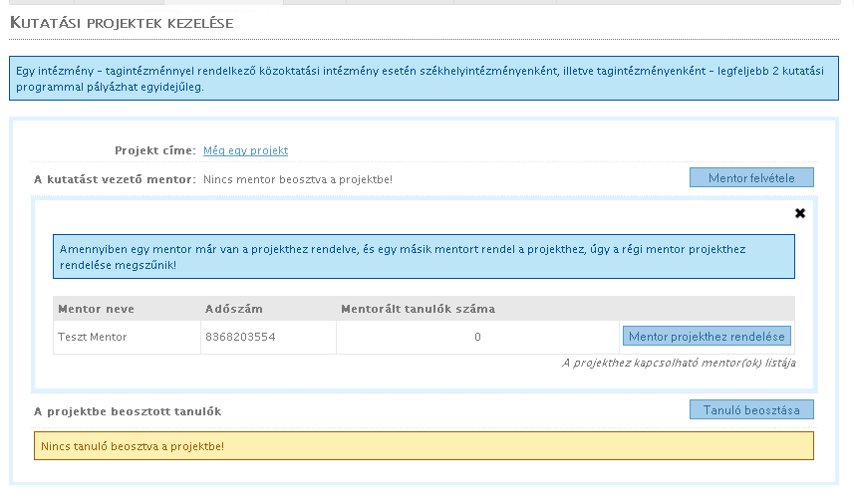Click the 'Mentor felvétele' button
The height and width of the screenshot is (504, 854).
coord(751,177)
